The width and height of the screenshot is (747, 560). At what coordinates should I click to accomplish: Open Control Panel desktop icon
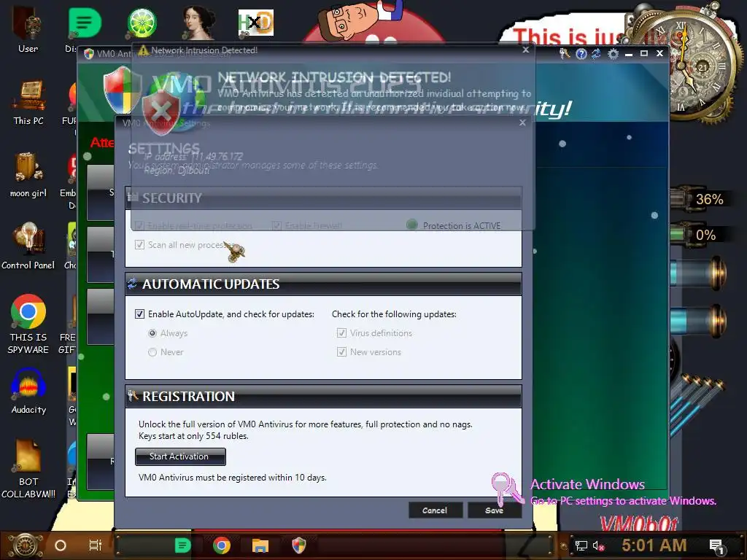pyautogui.click(x=28, y=246)
